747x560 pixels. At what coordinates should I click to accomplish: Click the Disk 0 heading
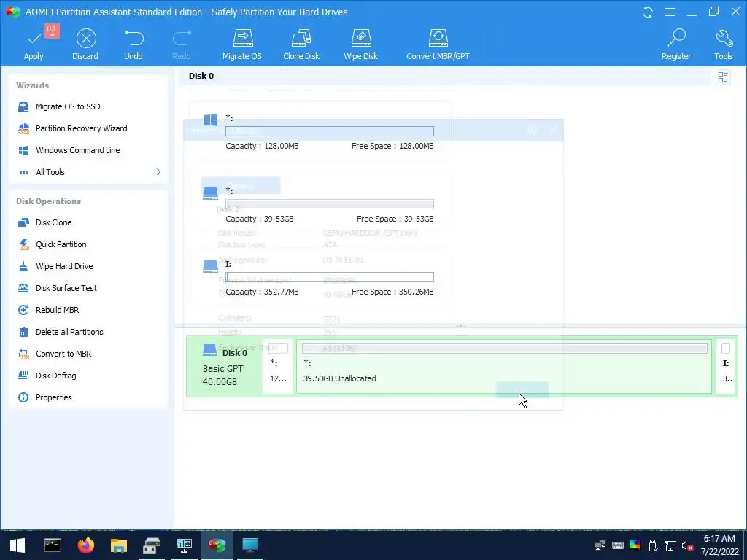click(201, 76)
